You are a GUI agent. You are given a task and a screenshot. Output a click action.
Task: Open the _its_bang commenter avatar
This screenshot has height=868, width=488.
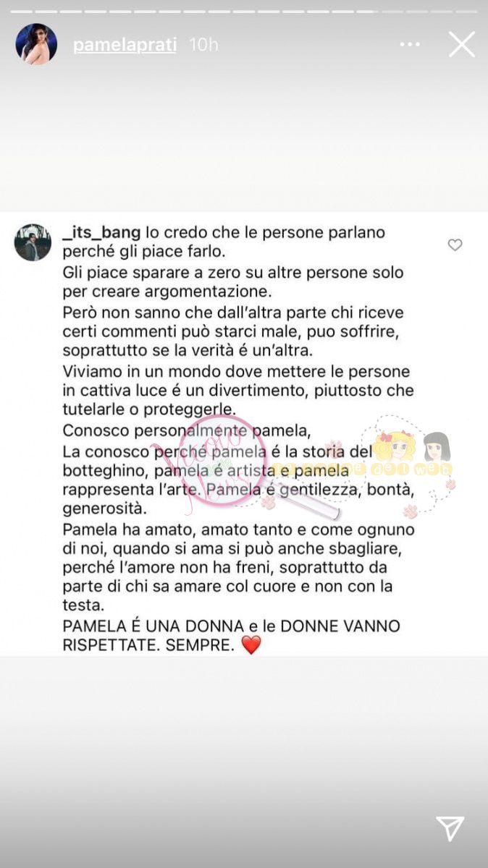click(33, 242)
